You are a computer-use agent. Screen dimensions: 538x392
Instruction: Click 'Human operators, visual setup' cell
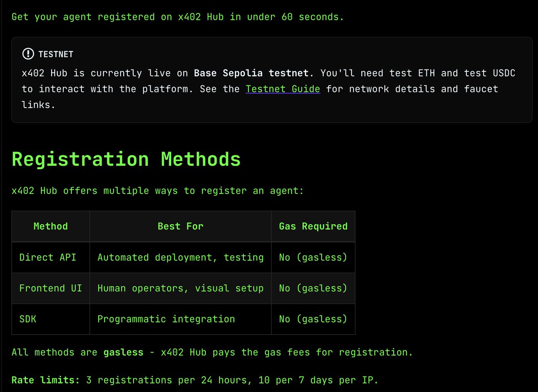pos(181,288)
